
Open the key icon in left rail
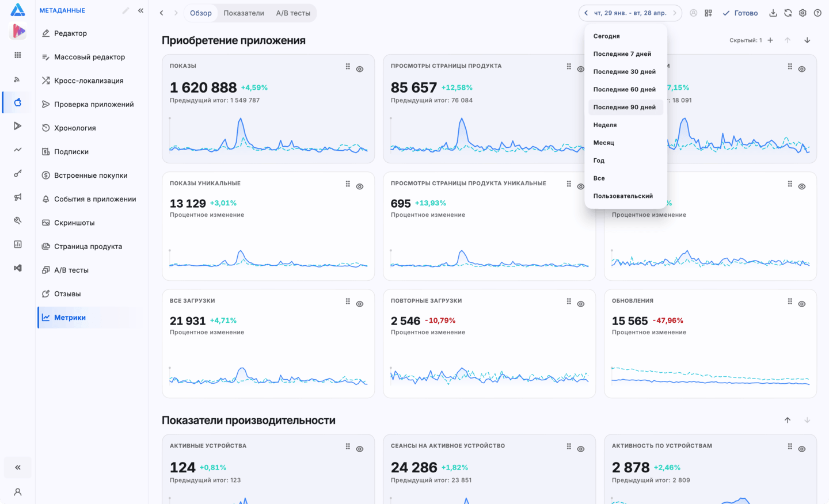click(18, 173)
